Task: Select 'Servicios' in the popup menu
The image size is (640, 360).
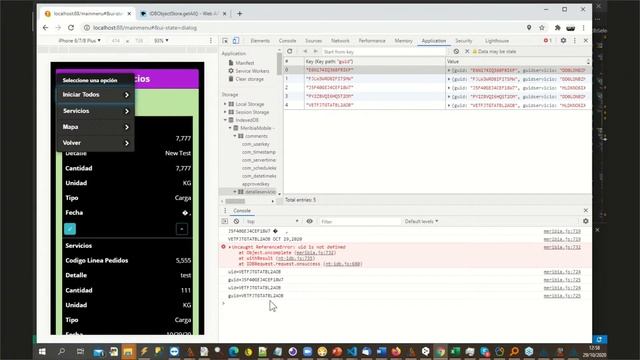Action: click(96, 111)
